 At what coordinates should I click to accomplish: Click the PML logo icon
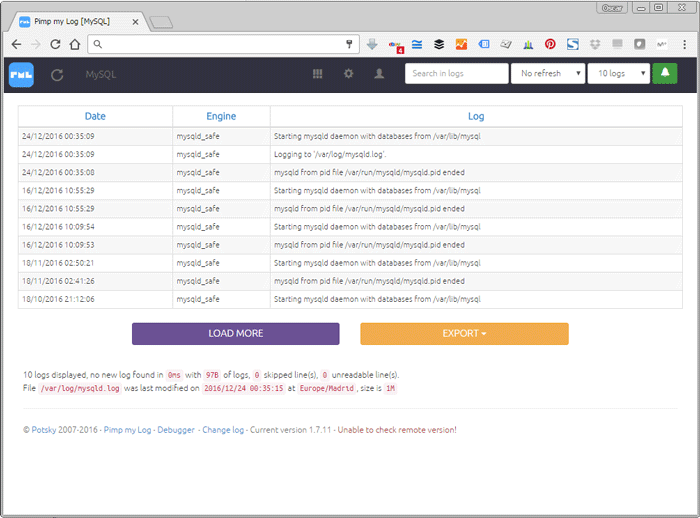21,75
